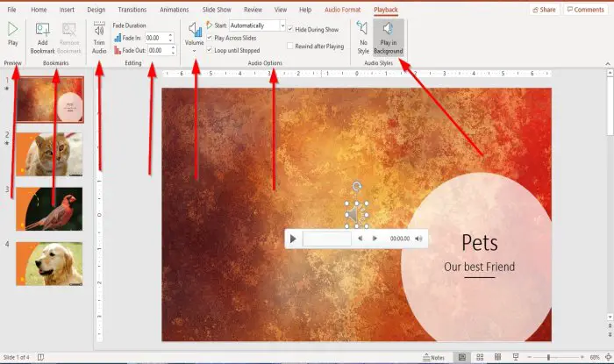Select the red cardinal bird slide thumbnail
The width and height of the screenshot is (614, 364).
pyautogui.click(x=49, y=209)
